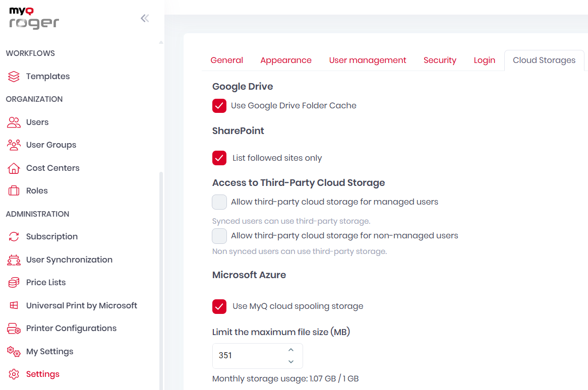Select the Cloud Storages tab
Screen dimensions: 588x390
pos(544,60)
